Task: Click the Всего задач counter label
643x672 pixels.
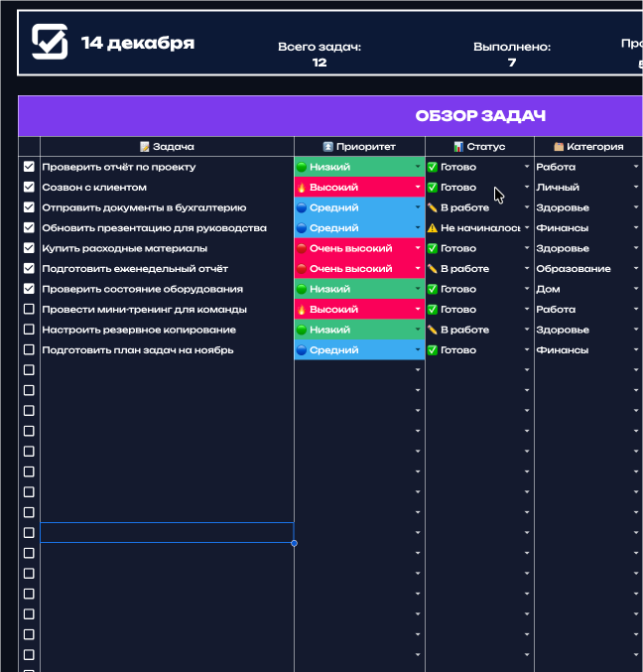Action: coord(319,47)
